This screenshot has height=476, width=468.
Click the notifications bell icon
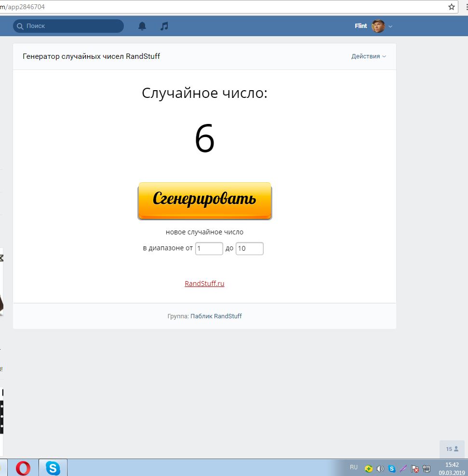pos(142,26)
